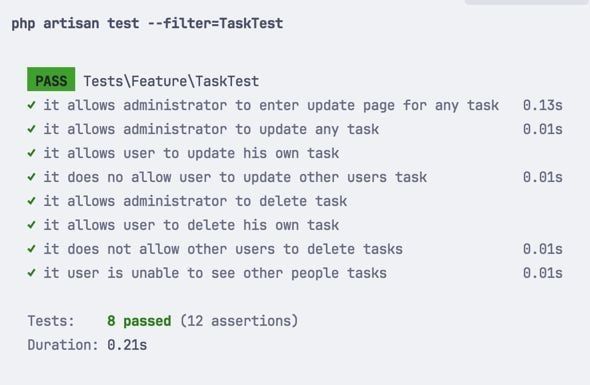Click checkmark beside unable to see tasks

[x=32, y=273]
